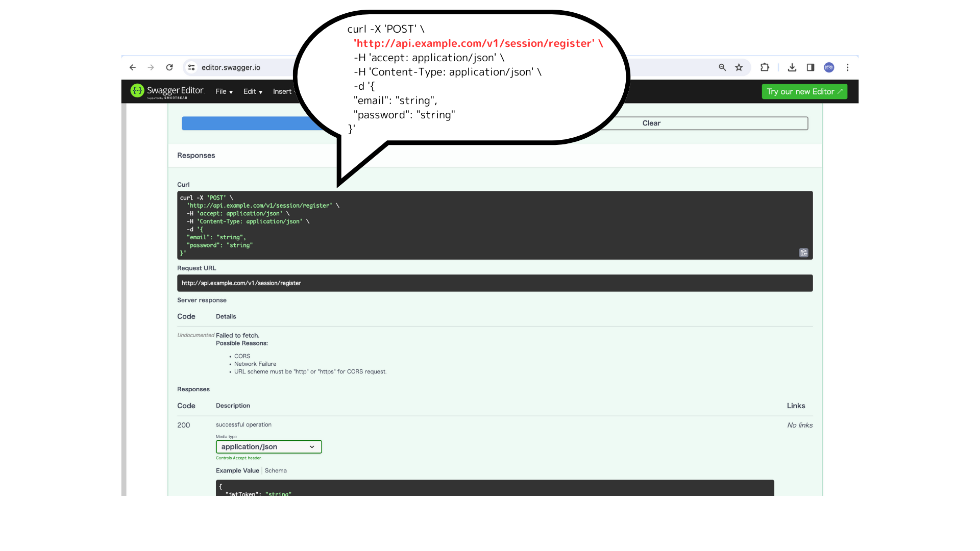Image resolution: width=980 pixels, height=551 pixels.
Task: Click the Clear button
Action: [x=651, y=123]
